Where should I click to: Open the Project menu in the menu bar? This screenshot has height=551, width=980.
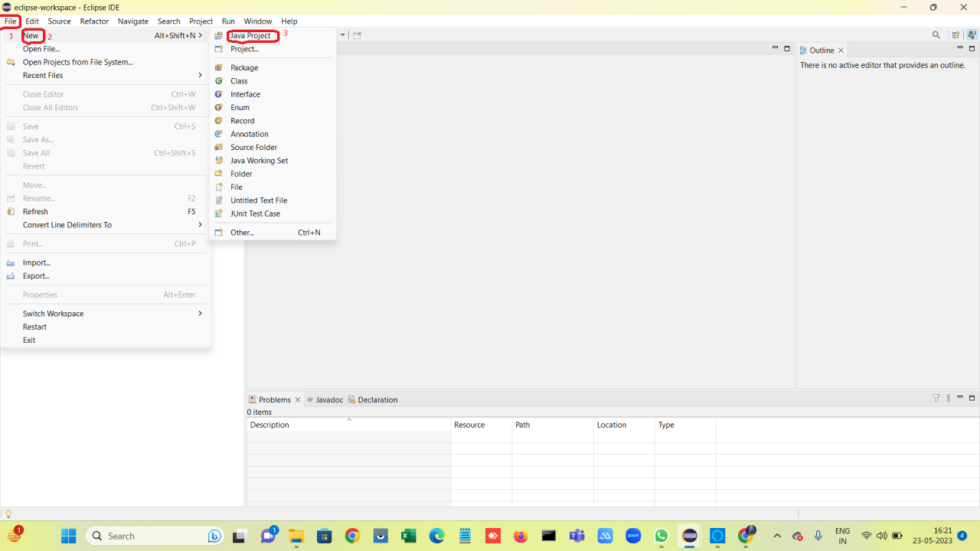(x=201, y=21)
